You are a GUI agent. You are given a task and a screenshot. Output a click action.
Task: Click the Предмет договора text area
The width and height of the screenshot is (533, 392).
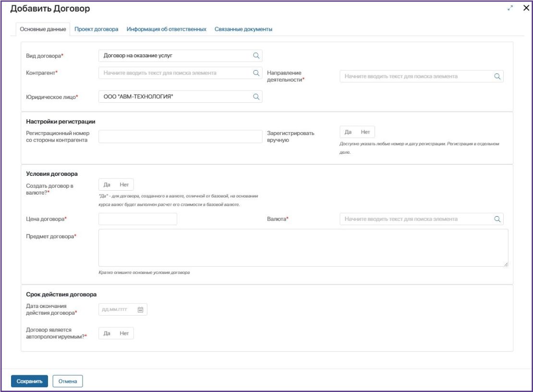303,247
